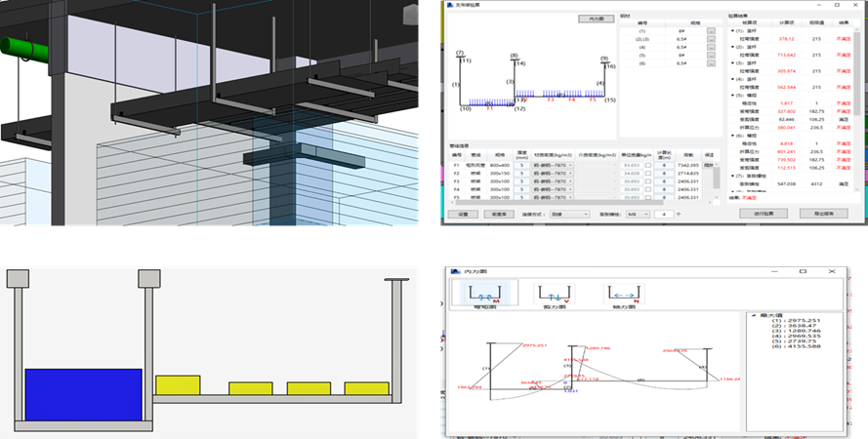Edit calculation length field for row F3
The height and width of the screenshot is (439, 868).
pyautogui.click(x=664, y=181)
